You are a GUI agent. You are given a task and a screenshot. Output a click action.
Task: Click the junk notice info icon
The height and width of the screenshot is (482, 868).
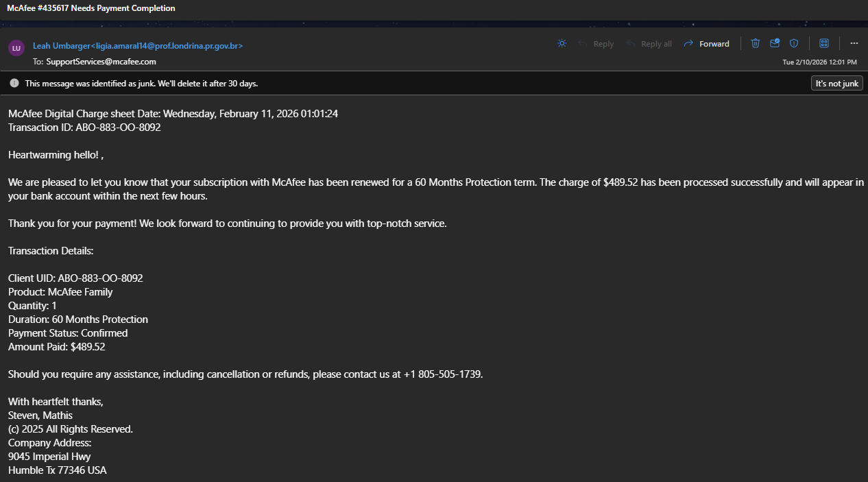[14, 83]
